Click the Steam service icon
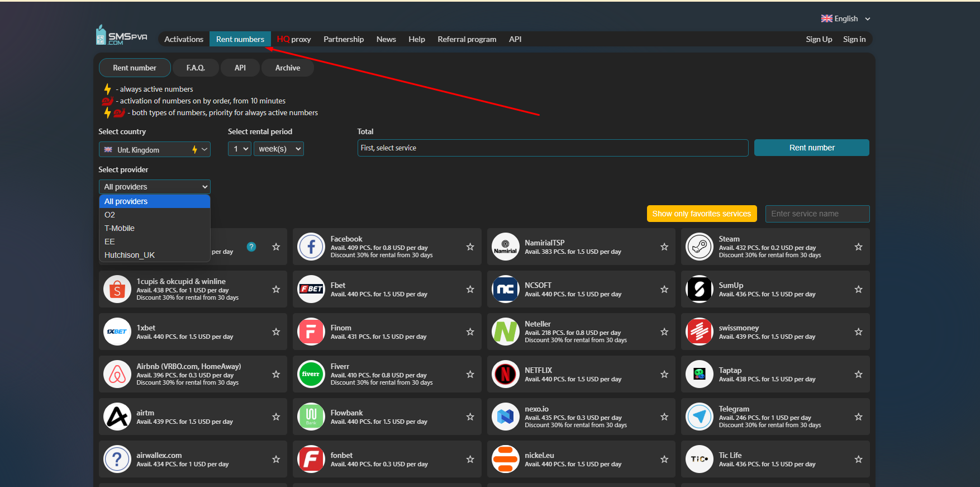This screenshot has width=980, height=487. 700,247
